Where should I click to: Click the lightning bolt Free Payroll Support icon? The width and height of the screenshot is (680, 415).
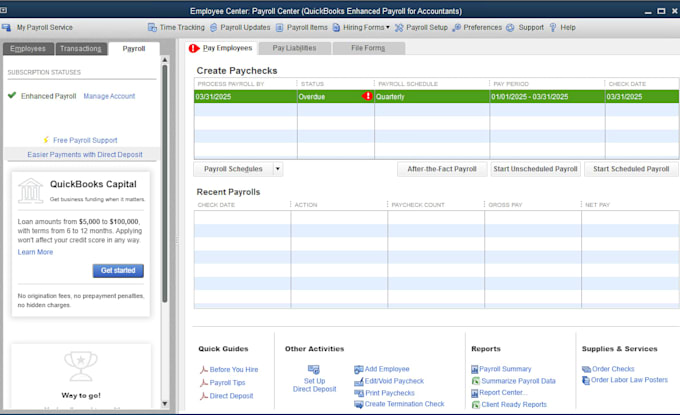pyautogui.click(x=46, y=140)
